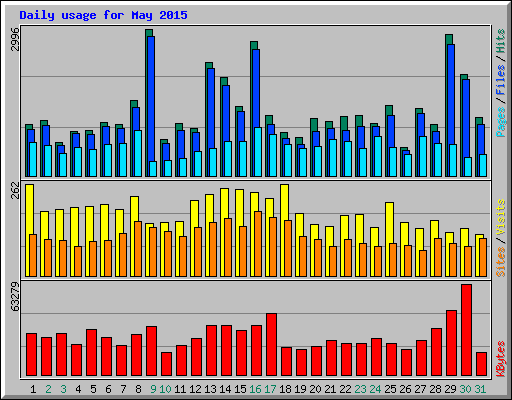The height and width of the screenshot is (400, 512).
Task: Click day 24 on the date axis
Action: point(375,389)
